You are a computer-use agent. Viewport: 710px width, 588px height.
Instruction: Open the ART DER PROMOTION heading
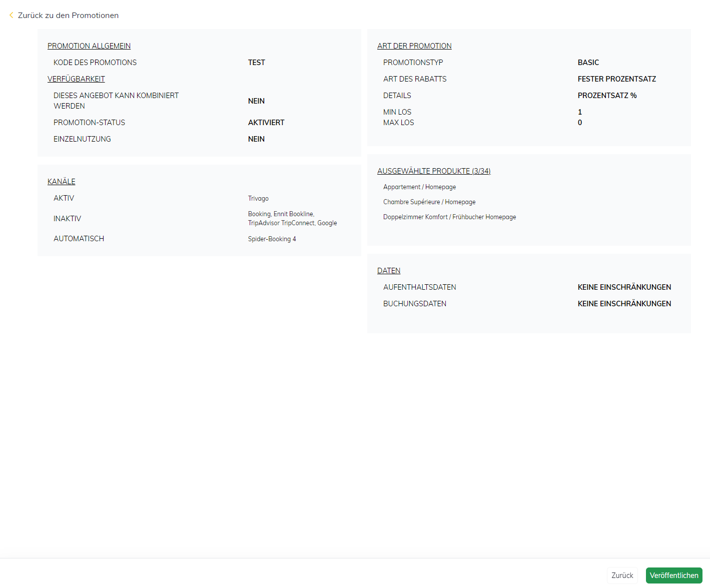(x=414, y=46)
